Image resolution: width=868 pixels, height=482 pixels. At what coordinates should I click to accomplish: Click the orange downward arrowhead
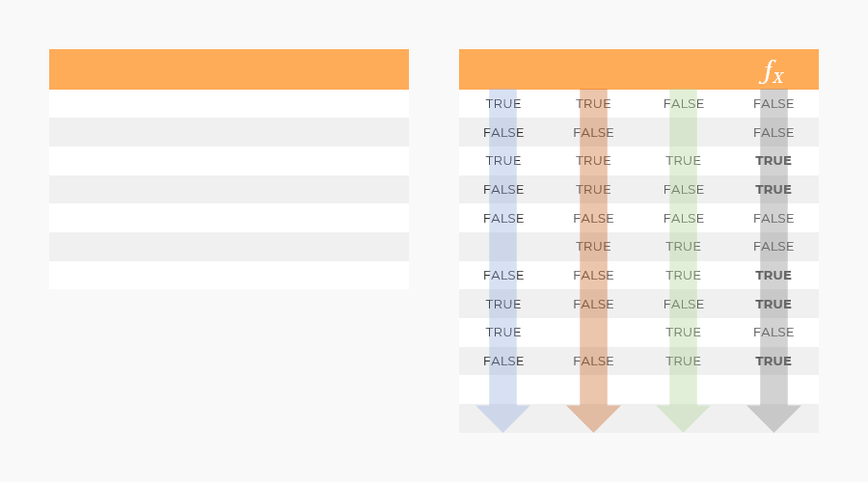coord(593,418)
